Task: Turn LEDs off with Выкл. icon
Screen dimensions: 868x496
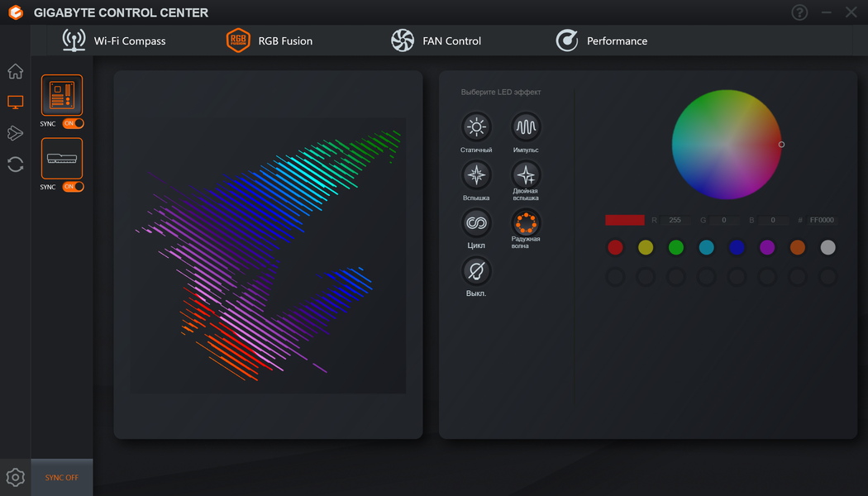Action: 476,270
